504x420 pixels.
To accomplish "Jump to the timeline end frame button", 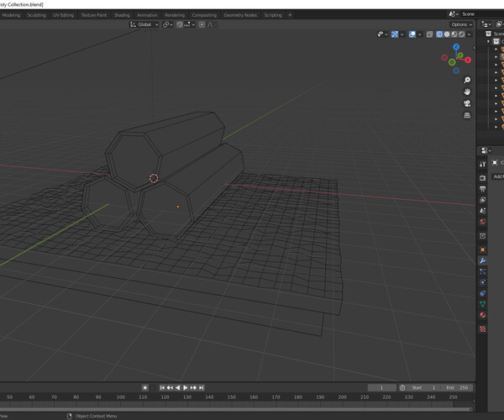I will click(x=202, y=387).
